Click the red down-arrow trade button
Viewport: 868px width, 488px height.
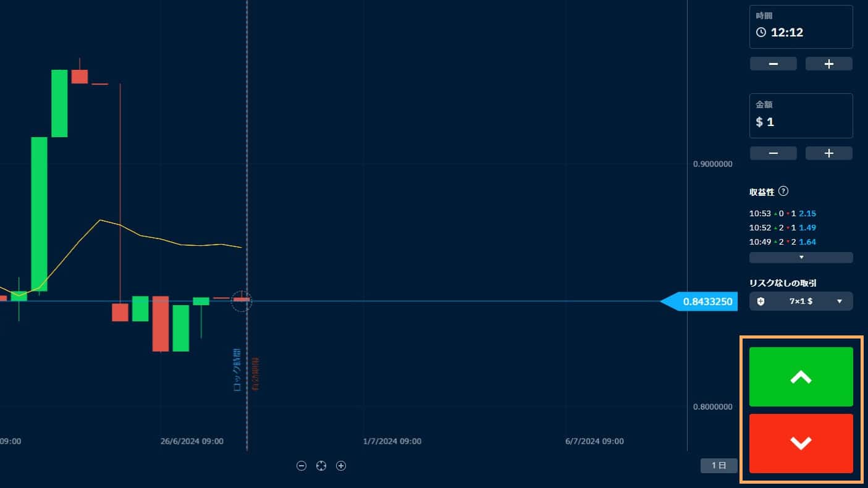point(801,444)
